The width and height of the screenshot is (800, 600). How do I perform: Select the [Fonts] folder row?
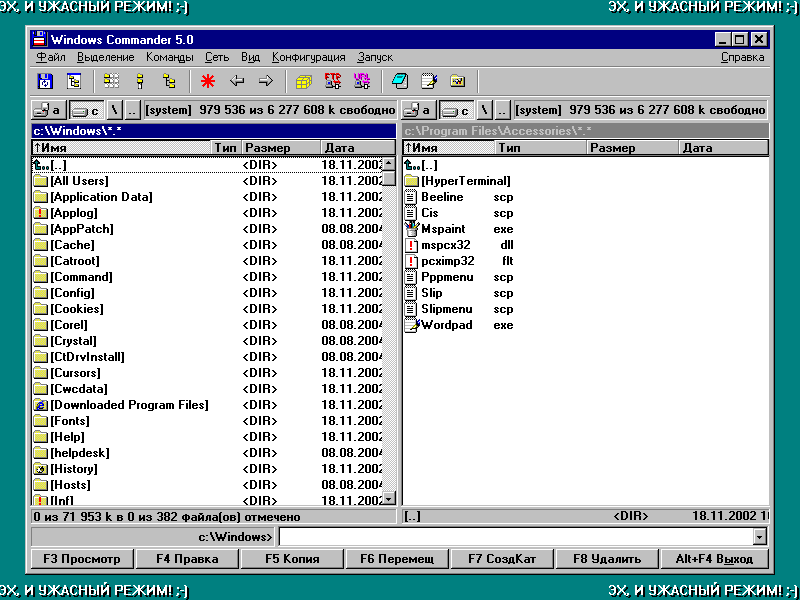(x=207, y=421)
